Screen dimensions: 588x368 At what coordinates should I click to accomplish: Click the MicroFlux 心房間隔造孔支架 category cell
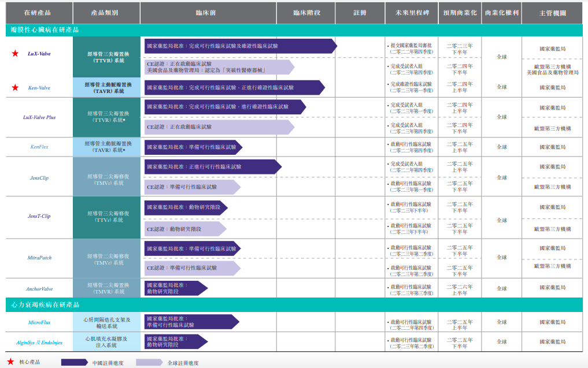coord(104,322)
